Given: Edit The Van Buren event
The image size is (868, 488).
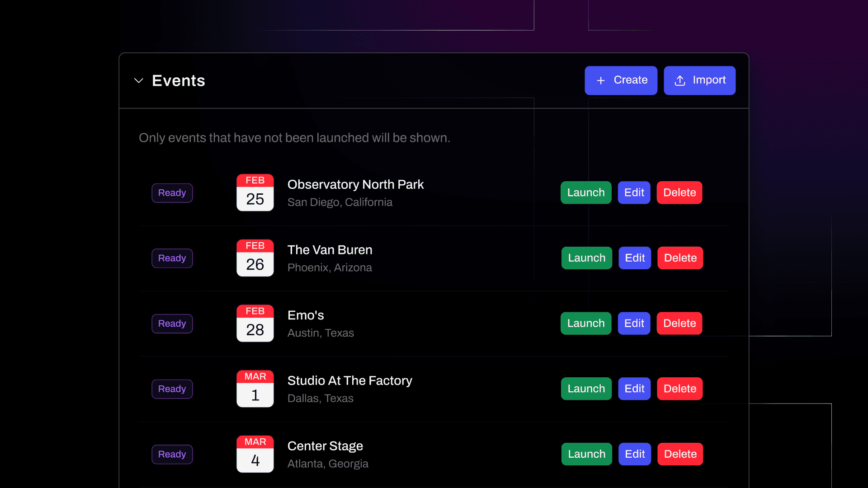Looking at the screenshot, I should coord(635,258).
